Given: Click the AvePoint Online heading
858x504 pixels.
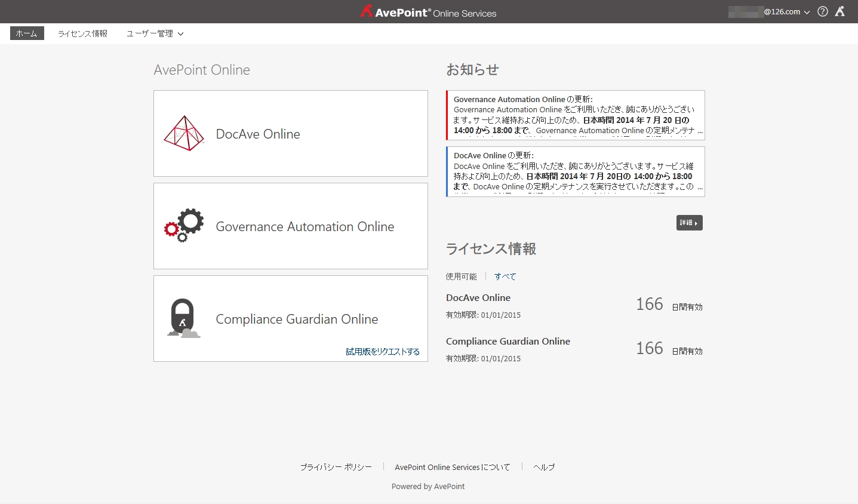Looking at the screenshot, I should click(x=202, y=70).
